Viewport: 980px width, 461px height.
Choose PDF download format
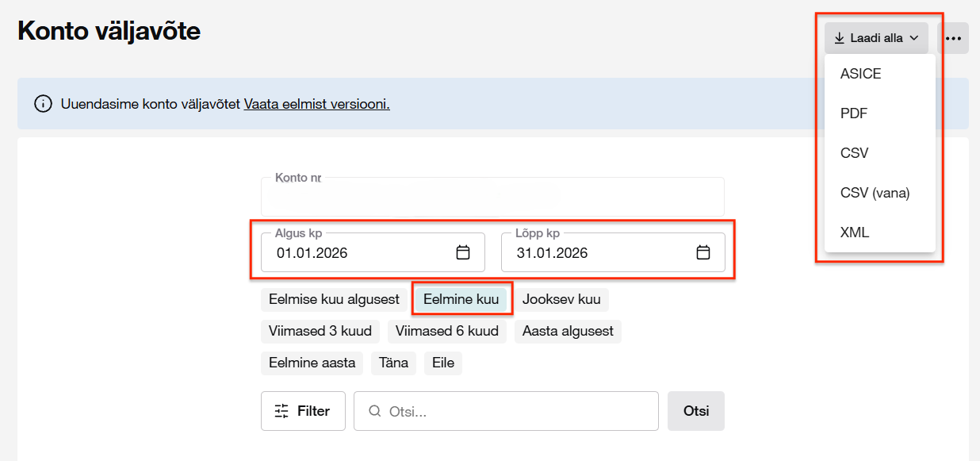pos(854,113)
